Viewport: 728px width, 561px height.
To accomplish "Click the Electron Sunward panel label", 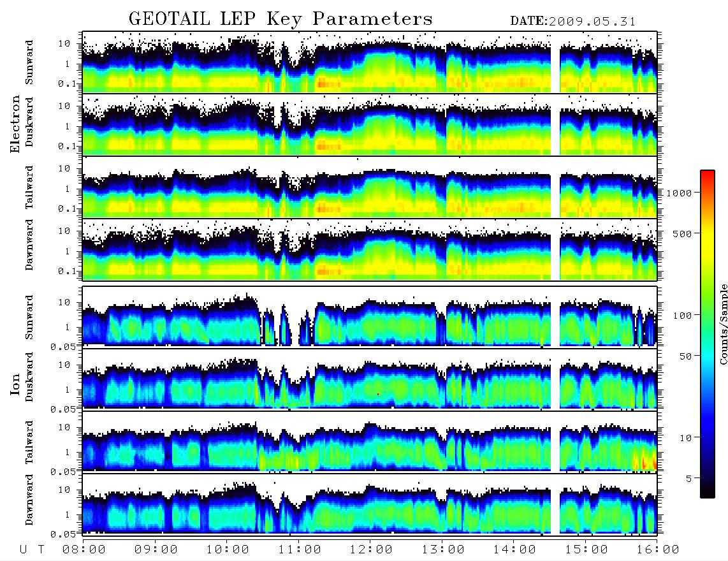I will (x=29, y=62).
